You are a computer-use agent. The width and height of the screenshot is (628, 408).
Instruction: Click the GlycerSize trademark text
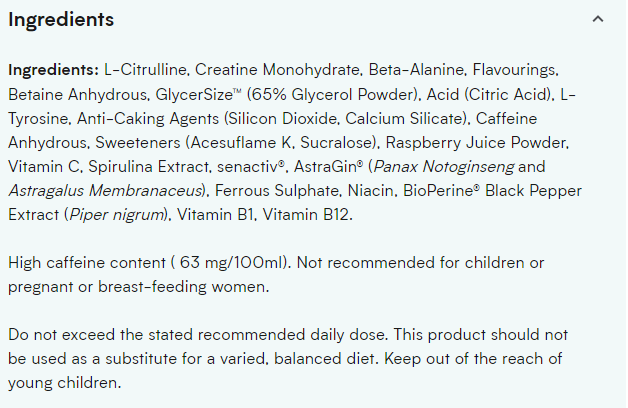coord(198,95)
